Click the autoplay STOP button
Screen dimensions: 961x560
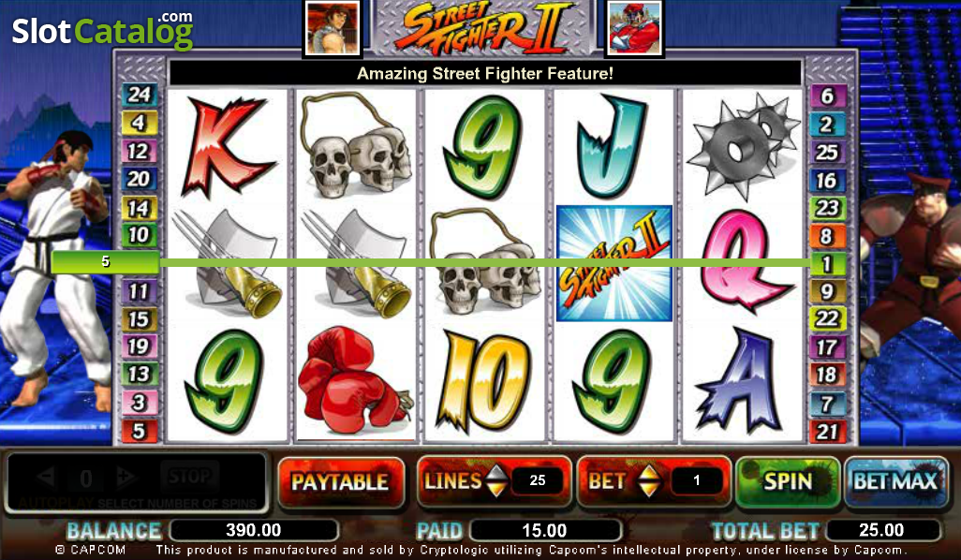click(x=189, y=476)
